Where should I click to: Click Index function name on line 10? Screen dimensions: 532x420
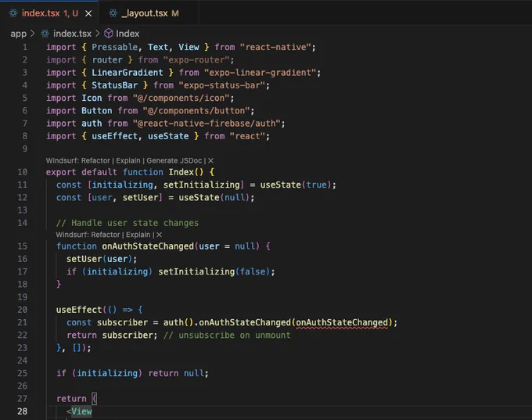[x=182, y=172]
